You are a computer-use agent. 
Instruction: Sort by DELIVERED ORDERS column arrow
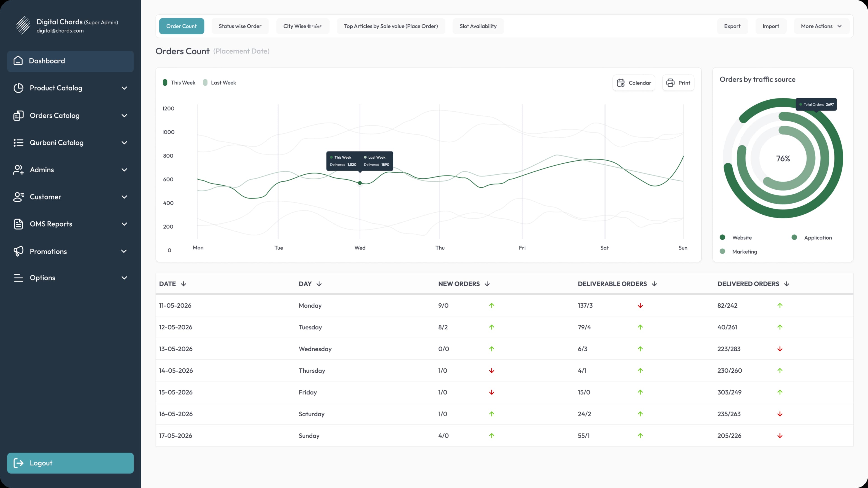click(x=787, y=284)
